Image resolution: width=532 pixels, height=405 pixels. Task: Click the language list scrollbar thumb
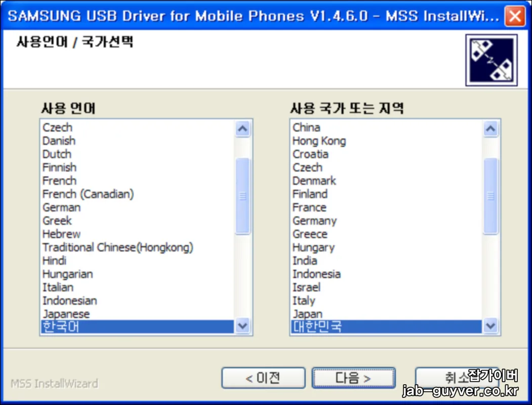point(242,196)
